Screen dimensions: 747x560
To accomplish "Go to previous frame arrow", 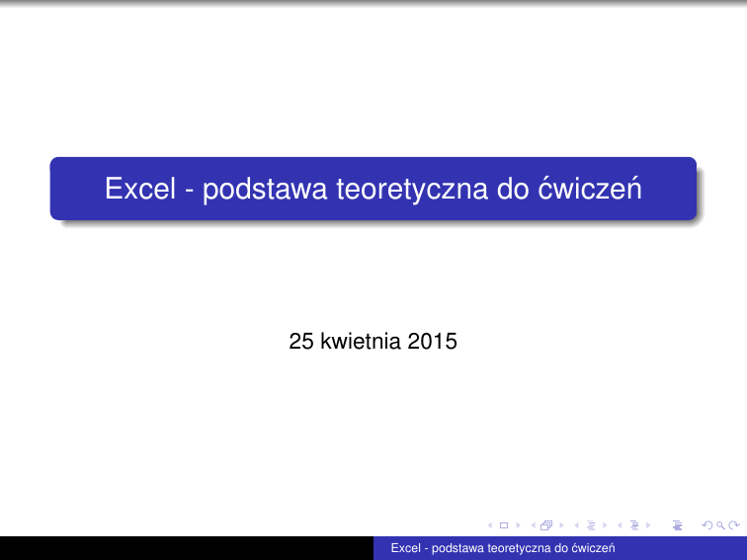I will point(534,524).
